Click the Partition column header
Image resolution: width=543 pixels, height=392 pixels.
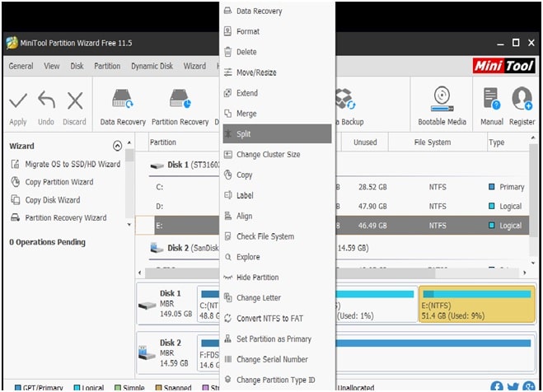point(163,142)
